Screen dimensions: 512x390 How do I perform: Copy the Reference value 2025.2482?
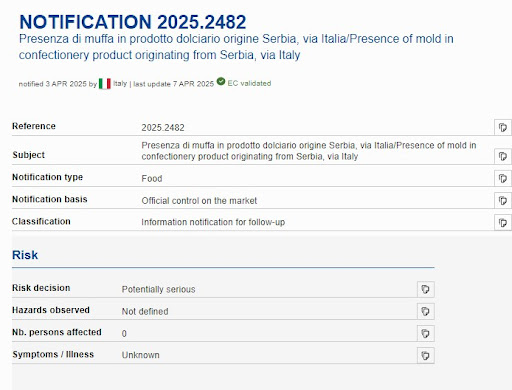pos(503,127)
